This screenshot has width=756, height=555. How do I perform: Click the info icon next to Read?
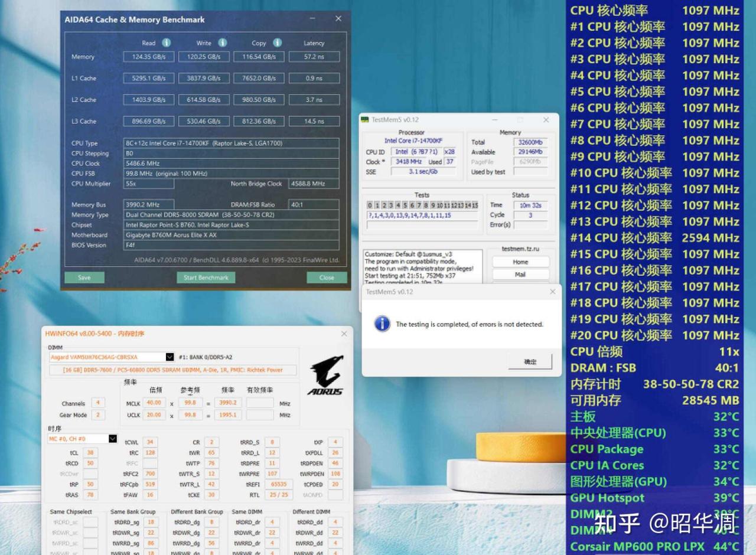coord(167,43)
